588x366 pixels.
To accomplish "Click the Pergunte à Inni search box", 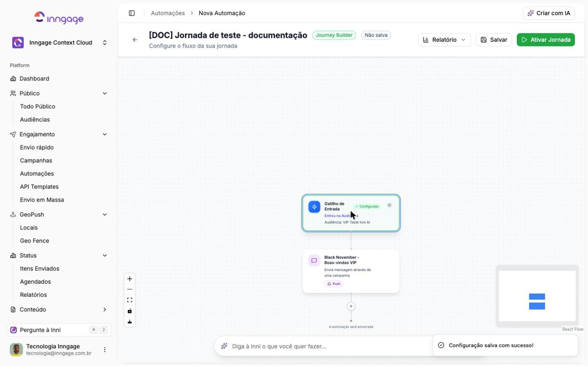I will coord(59,330).
